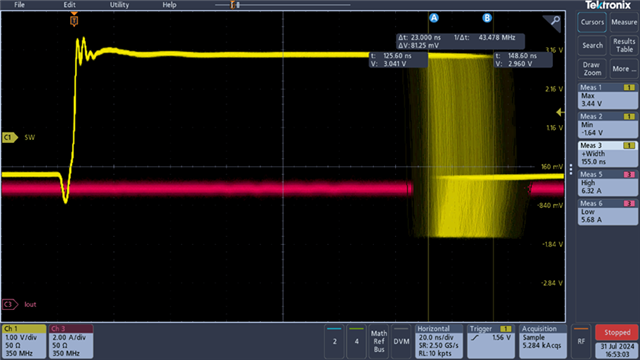The height and width of the screenshot is (360, 640).
Task: Select cursor B marker at the top
Action: (487, 18)
